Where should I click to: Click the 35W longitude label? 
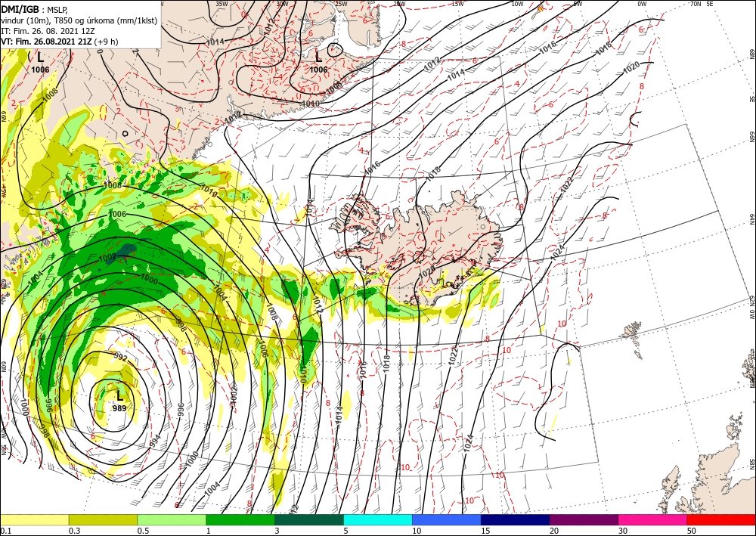click(222, 4)
